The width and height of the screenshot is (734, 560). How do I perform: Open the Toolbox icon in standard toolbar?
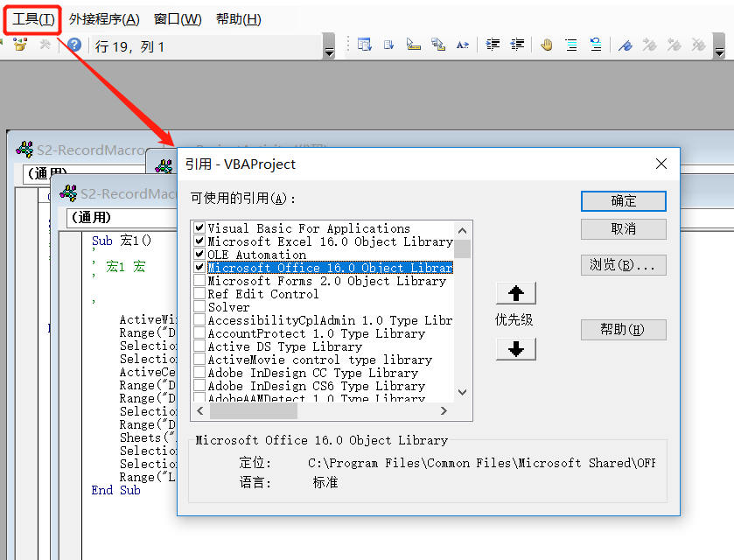pyautogui.click(x=45, y=45)
